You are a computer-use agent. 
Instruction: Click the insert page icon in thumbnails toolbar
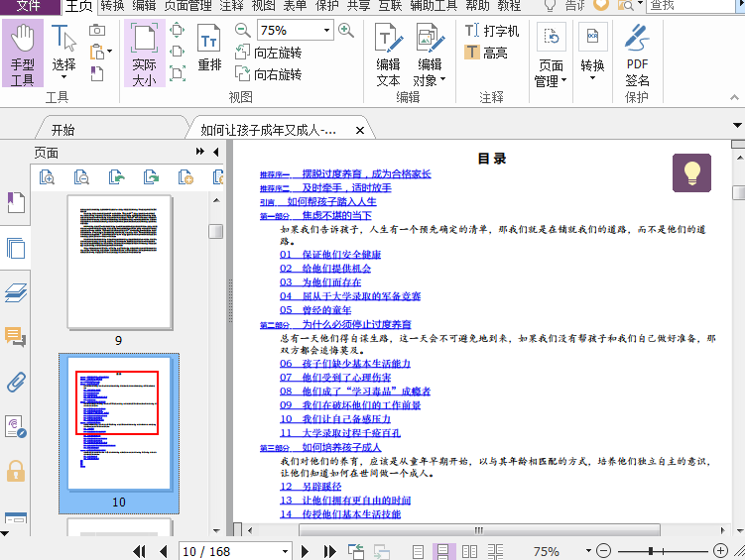186,177
